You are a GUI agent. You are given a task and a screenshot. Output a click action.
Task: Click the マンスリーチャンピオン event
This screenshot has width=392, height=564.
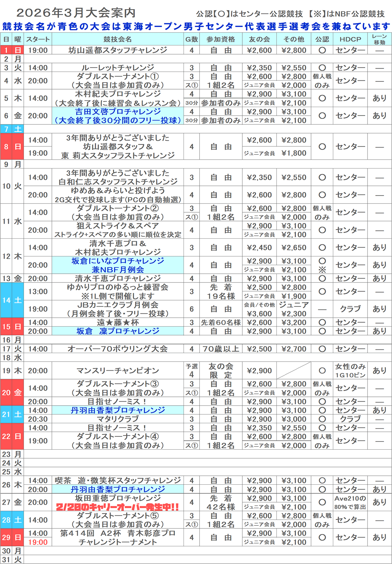(118, 371)
